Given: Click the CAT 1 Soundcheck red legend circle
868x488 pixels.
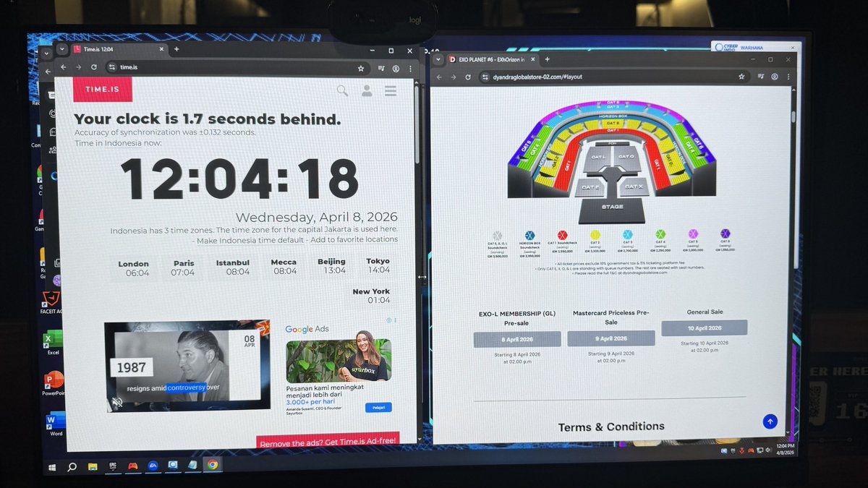Looking at the screenshot, I should (x=562, y=236).
